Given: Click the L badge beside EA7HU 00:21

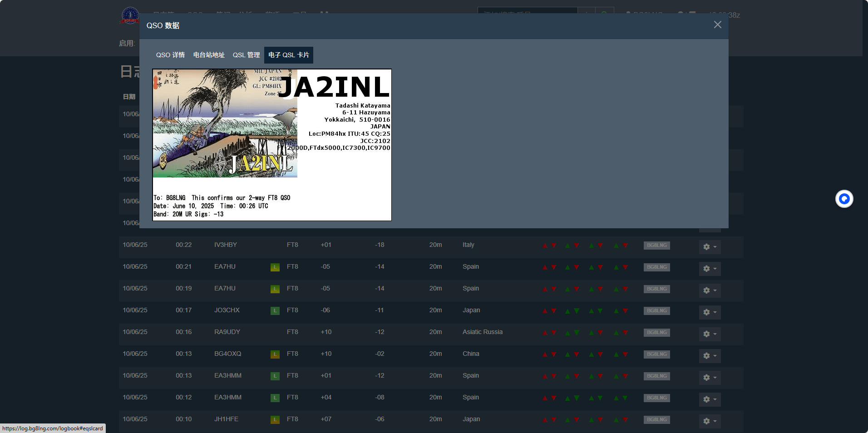Looking at the screenshot, I should [x=275, y=267].
